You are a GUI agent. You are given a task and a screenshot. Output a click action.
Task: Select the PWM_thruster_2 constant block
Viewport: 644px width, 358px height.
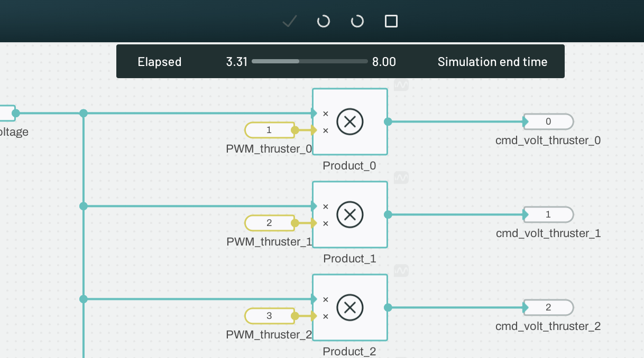pos(269,316)
